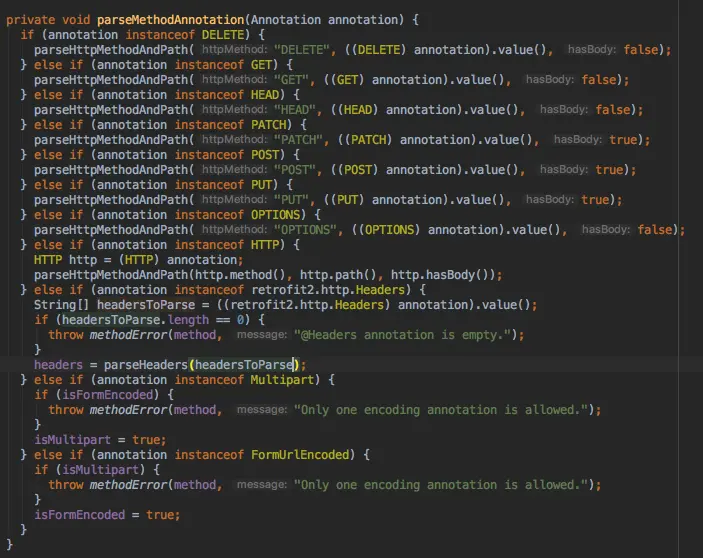This screenshot has width=703, height=558.
Task: Click the encoding error string below 'if (isMultipart)'
Action: click(441, 485)
